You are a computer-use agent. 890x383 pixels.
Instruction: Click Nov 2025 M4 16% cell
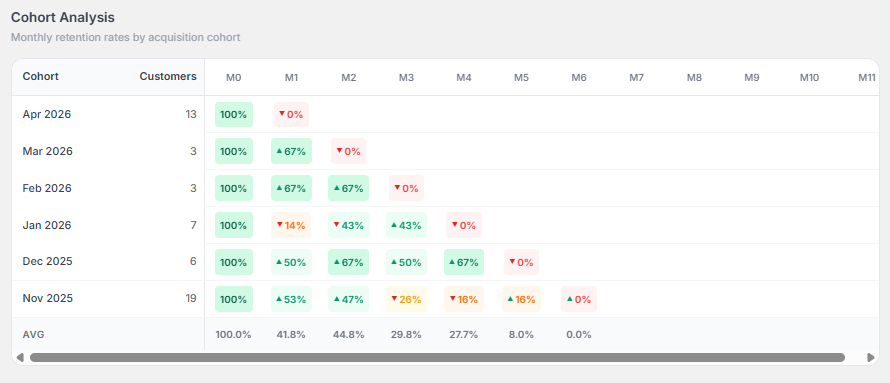pyautogui.click(x=464, y=300)
